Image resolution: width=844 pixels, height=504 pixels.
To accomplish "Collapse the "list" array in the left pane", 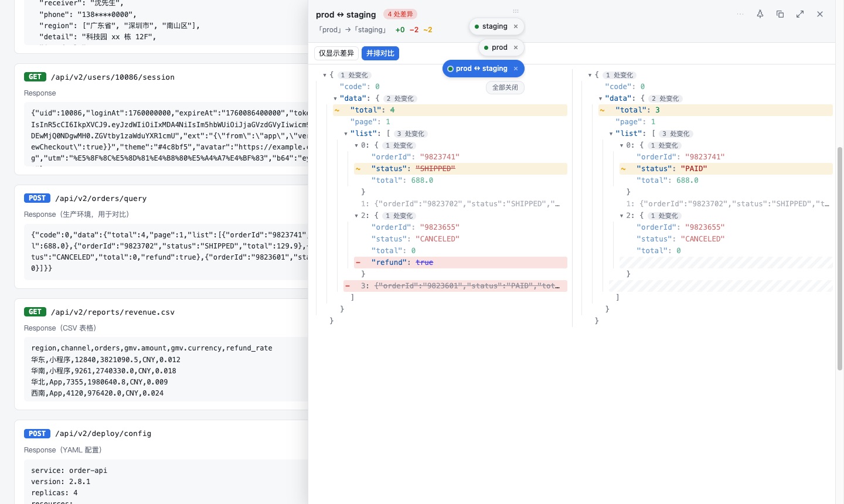I will [x=346, y=134].
